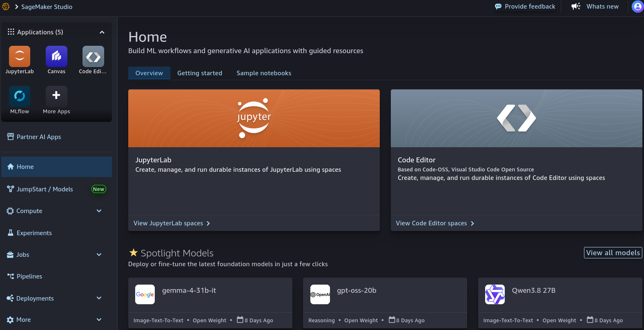Expand the More section chevron

tap(99, 320)
